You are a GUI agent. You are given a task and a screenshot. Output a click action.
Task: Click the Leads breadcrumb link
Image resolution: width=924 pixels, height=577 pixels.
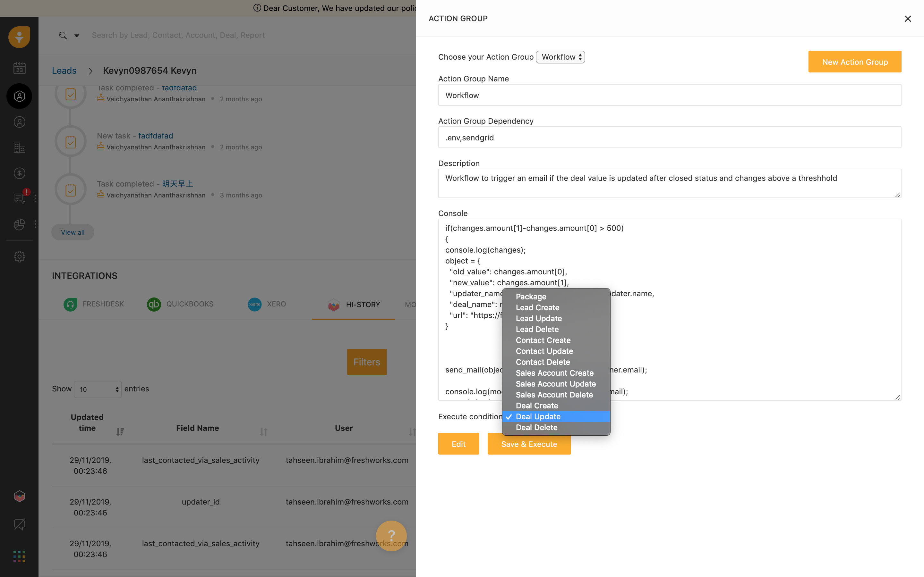click(64, 71)
